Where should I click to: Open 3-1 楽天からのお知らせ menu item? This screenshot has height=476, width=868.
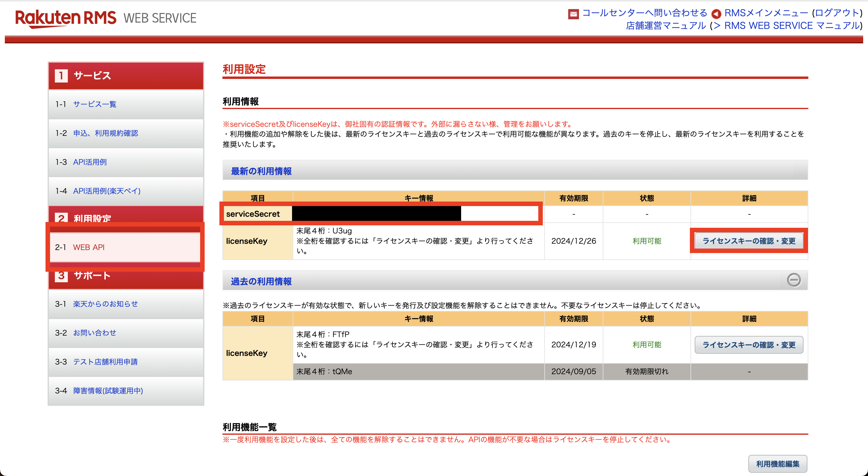tap(105, 304)
